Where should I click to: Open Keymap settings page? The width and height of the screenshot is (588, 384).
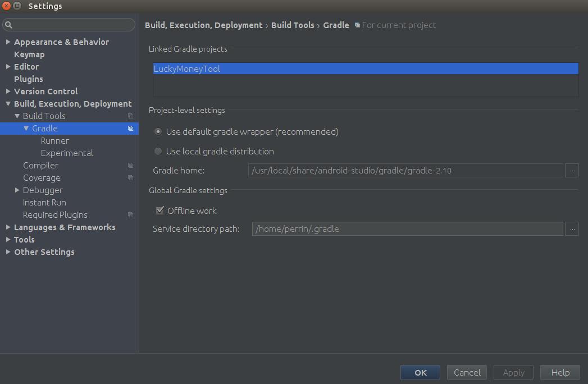coord(29,54)
